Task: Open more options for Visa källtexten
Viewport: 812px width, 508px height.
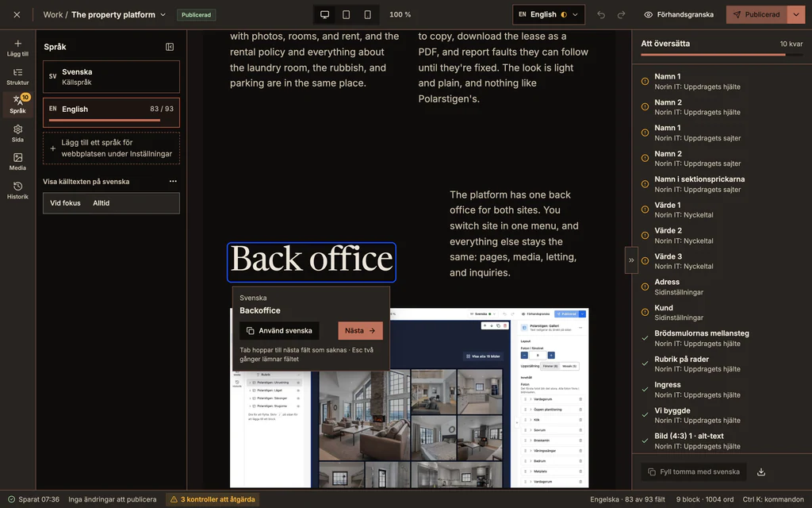Action: [173, 182]
